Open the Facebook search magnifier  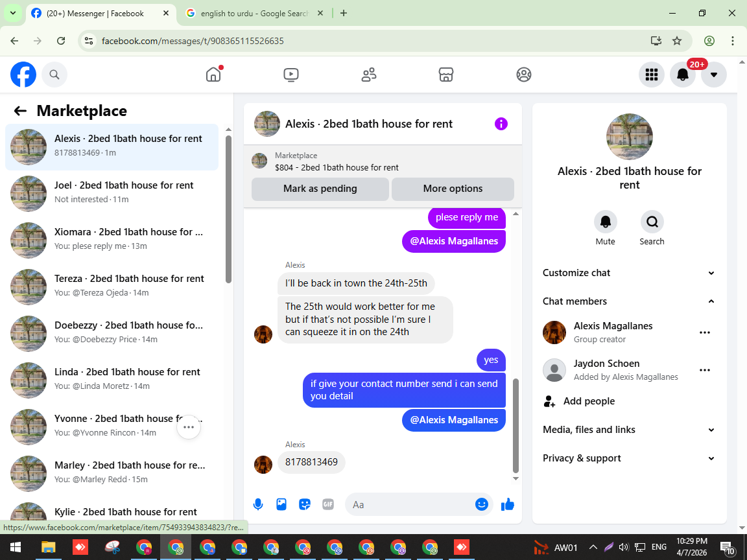pos(54,75)
